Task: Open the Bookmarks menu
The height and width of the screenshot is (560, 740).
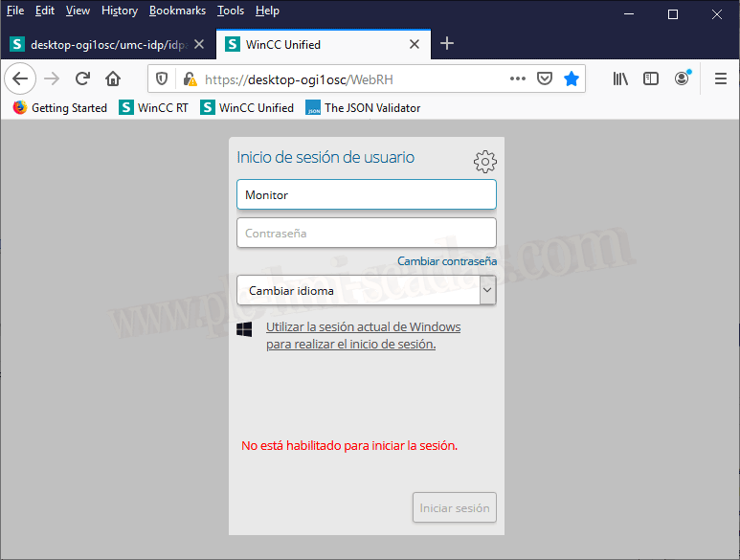Action: [177, 11]
